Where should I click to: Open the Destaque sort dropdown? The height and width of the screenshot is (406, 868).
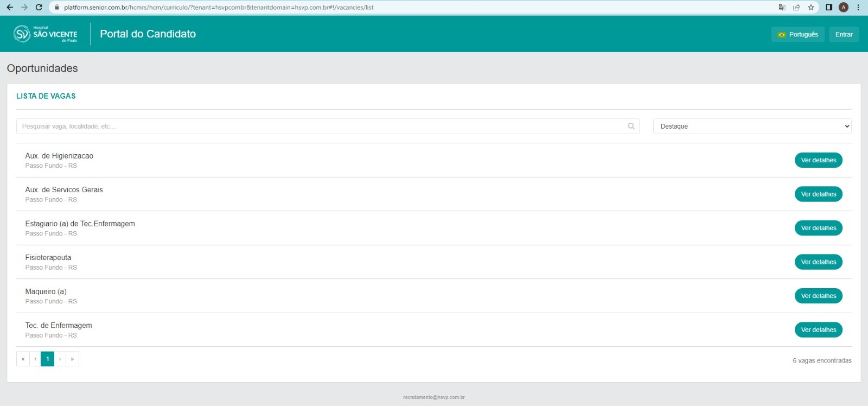752,126
